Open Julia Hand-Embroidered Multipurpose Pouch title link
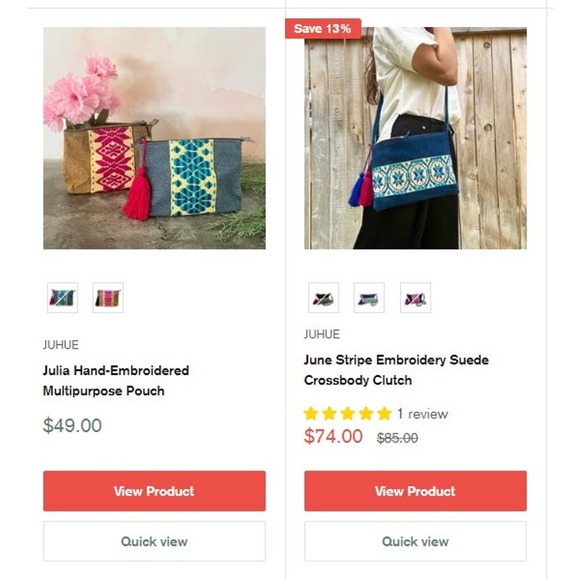Viewport: 580px width, 580px height. [116, 381]
